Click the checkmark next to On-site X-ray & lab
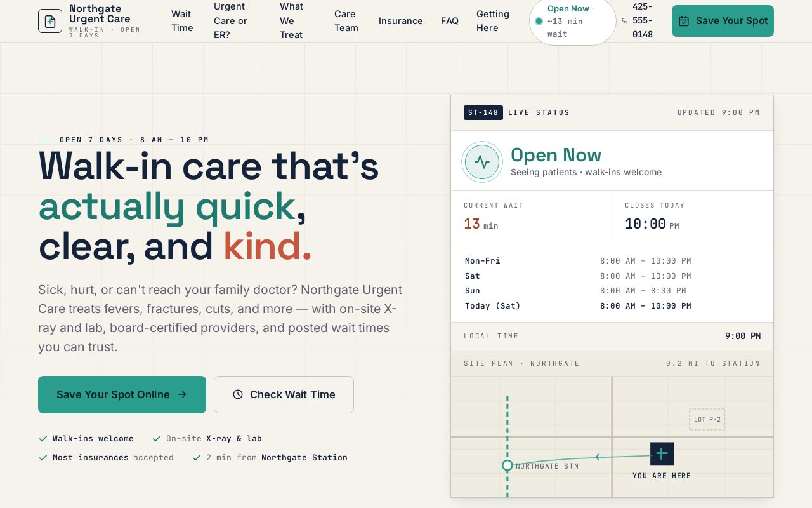This screenshot has width=812, height=508. (x=157, y=438)
